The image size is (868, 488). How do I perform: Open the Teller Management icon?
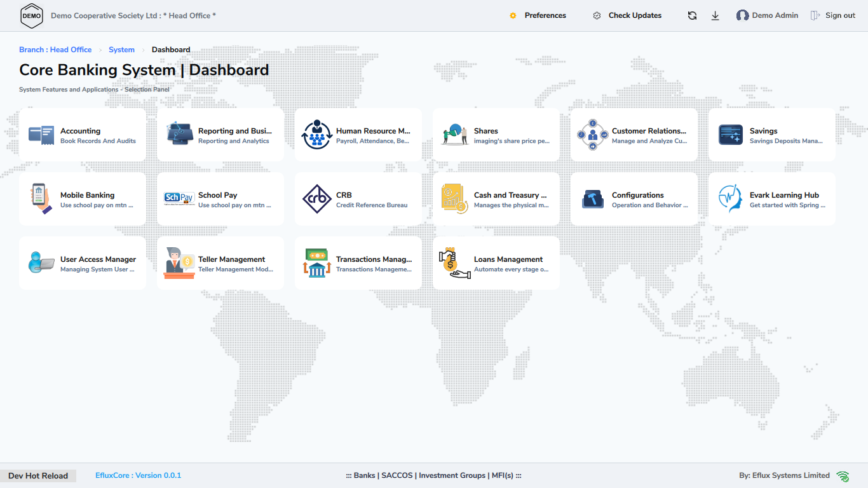[179, 263]
